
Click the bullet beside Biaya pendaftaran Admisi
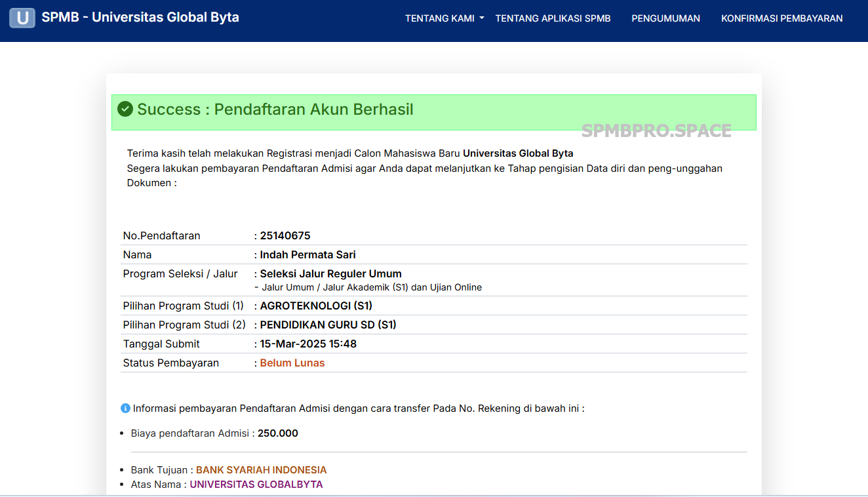click(x=122, y=433)
